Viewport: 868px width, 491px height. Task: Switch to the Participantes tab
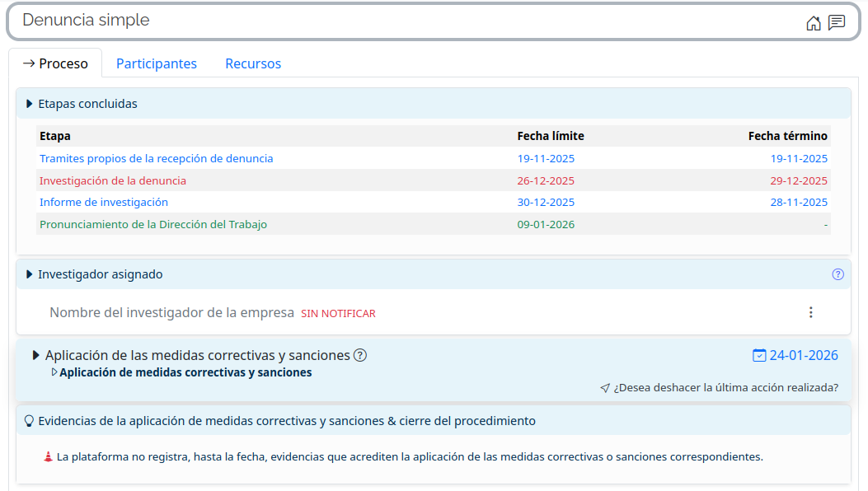pyautogui.click(x=157, y=63)
